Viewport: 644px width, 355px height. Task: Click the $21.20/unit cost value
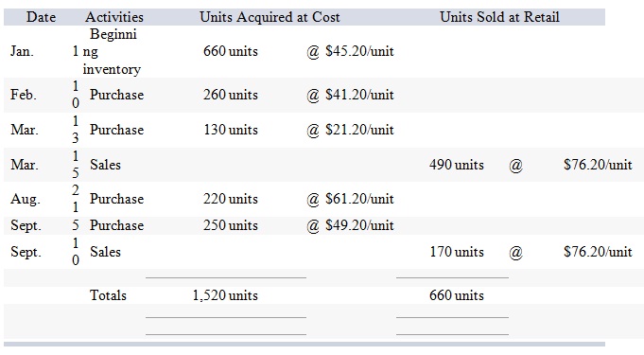(359, 130)
